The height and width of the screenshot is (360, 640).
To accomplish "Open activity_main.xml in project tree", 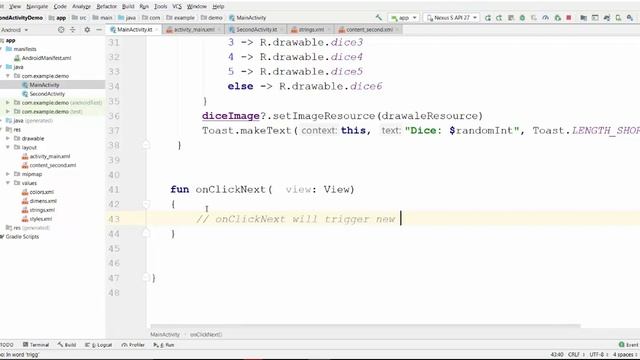I will 46,156.
